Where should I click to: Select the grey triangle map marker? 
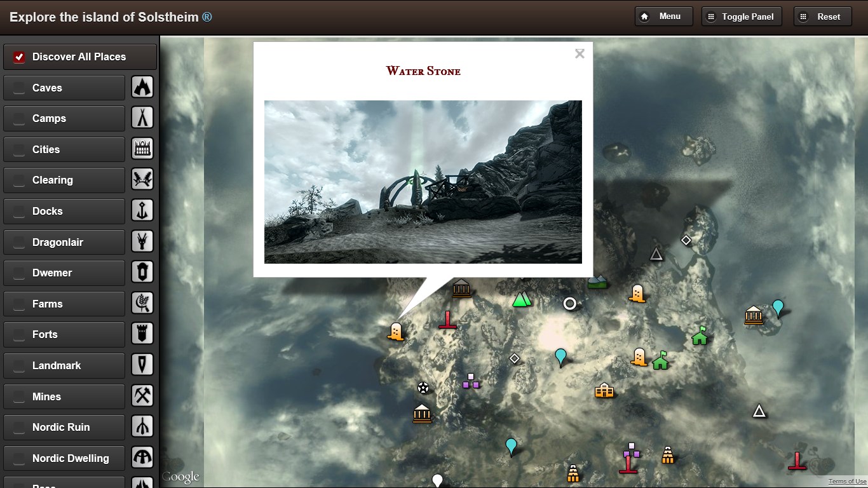[x=656, y=255]
